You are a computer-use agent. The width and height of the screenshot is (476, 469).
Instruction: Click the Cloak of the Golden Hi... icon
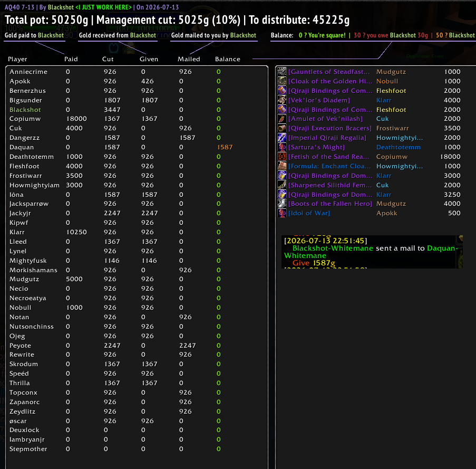pyautogui.click(x=282, y=81)
